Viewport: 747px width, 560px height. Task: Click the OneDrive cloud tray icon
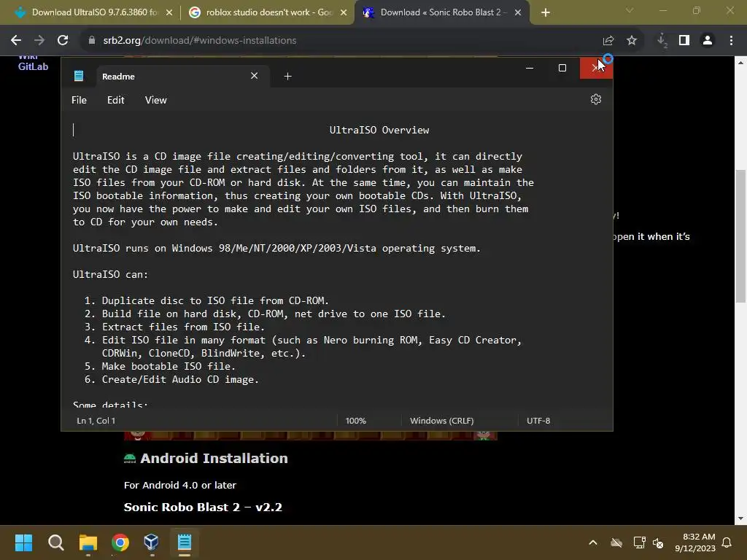[x=616, y=542]
